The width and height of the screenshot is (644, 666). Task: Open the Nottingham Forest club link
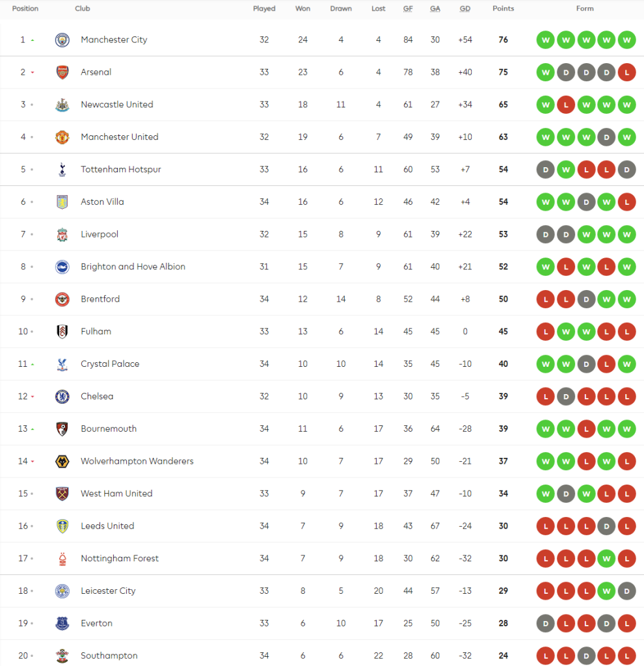120,559
